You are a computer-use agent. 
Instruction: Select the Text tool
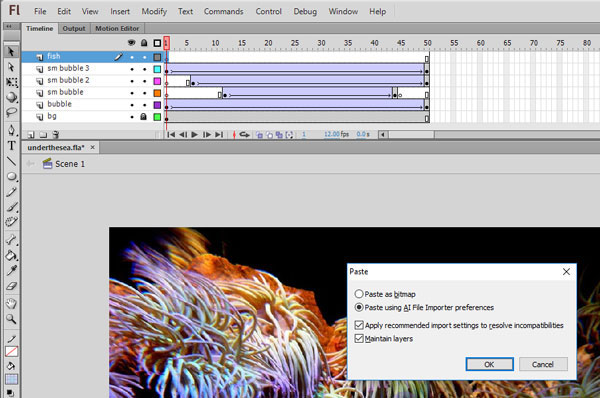coord(11,146)
